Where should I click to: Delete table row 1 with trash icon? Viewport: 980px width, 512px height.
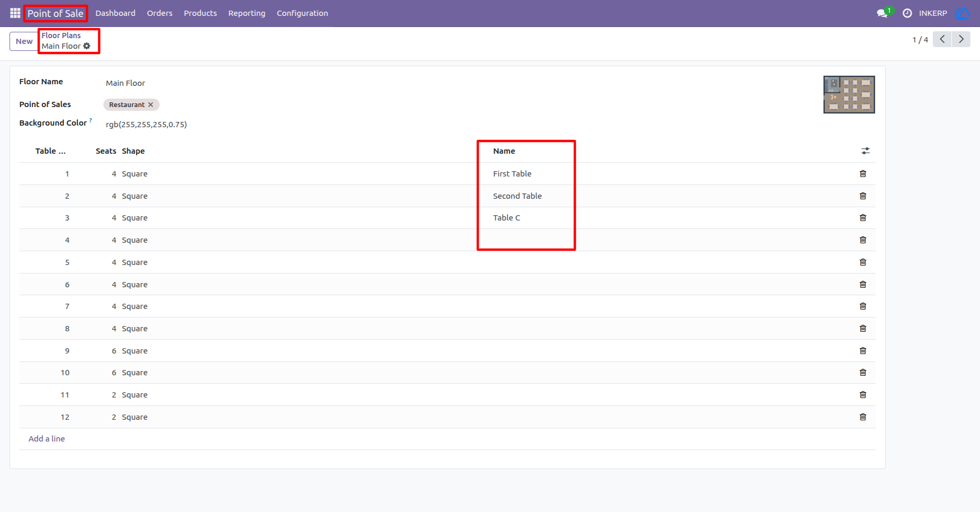(x=863, y=174)
